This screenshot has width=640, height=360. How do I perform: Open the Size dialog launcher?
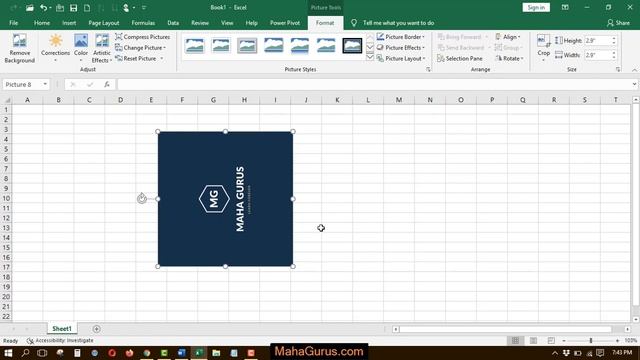[x=618, y=70]
